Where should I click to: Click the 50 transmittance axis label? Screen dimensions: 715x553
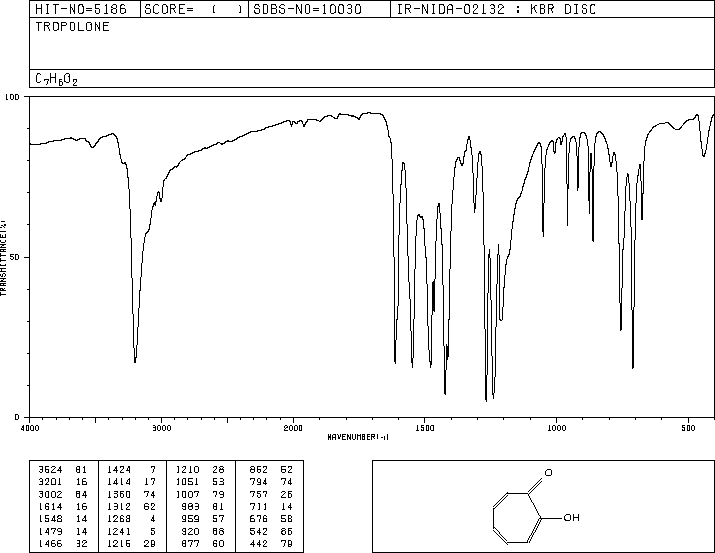click(14, 257)
